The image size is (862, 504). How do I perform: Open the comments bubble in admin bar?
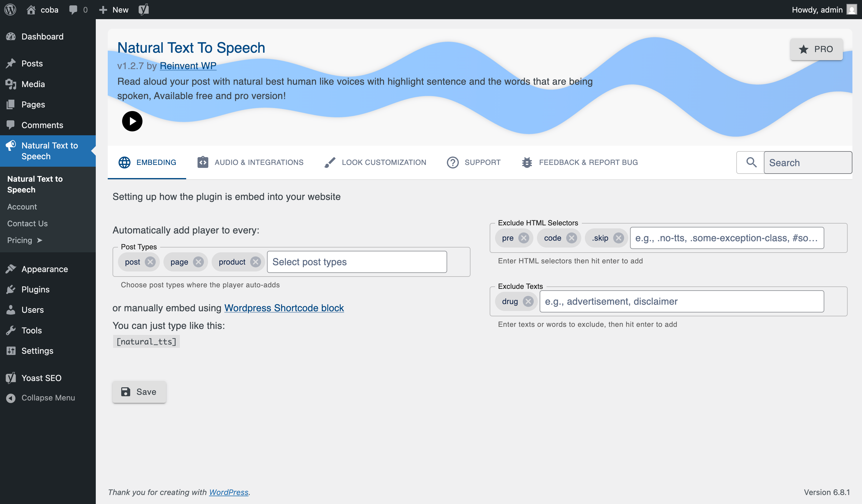tap(78, 10)
